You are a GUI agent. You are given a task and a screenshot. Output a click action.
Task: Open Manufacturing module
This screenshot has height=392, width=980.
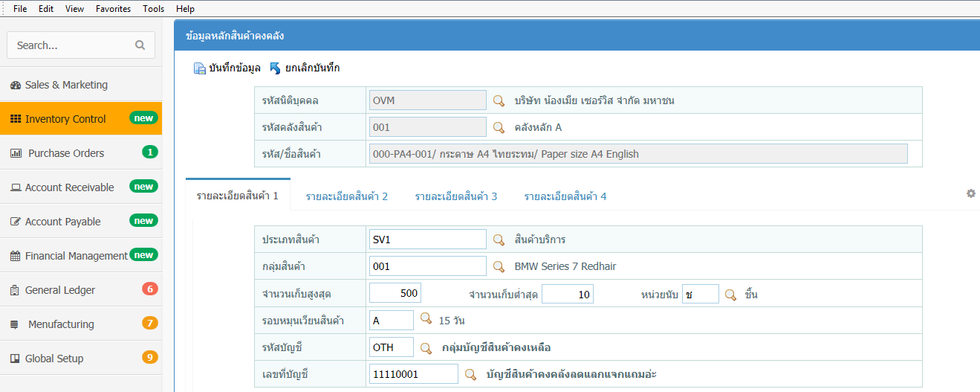[81, 324]
